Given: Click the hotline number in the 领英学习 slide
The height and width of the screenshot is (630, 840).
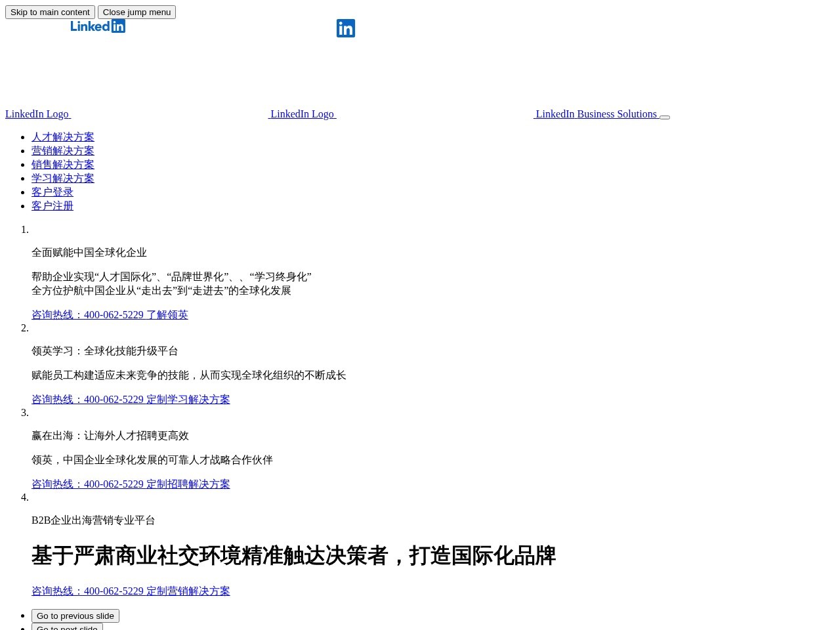Looking at the screenshot, I should 87,400.
